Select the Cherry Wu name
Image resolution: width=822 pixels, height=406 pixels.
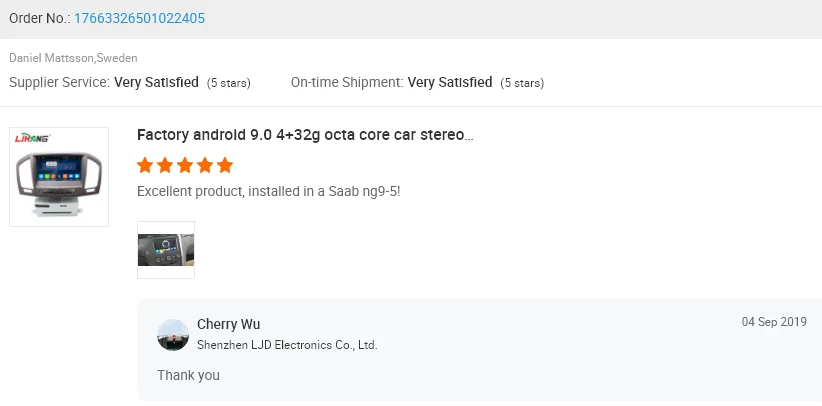point(229,324)
